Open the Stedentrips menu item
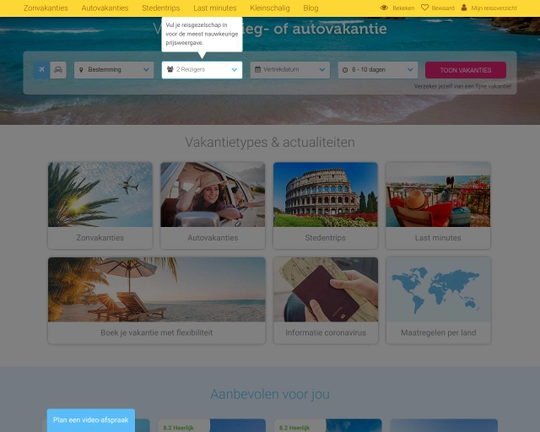Screen dimensions: 540x432 (x=161, y=8)
